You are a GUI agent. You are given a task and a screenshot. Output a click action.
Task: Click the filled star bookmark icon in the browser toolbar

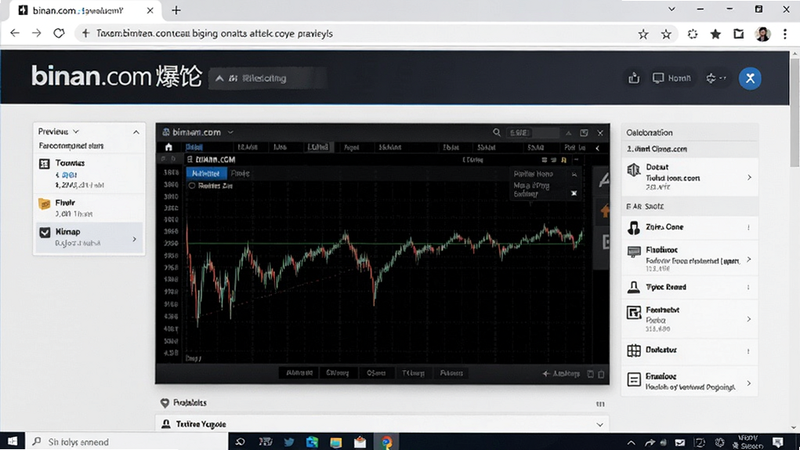pos(715,34)
